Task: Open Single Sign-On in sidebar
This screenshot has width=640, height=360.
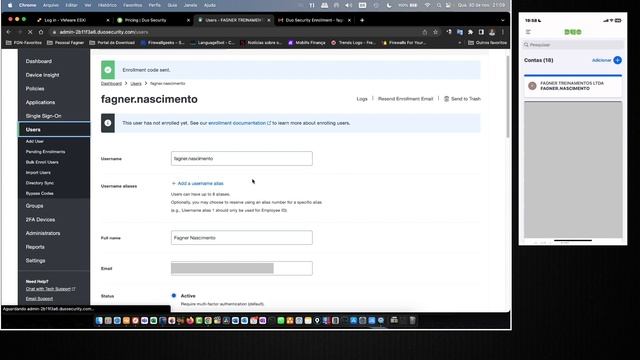Action: tap(43, 116)
